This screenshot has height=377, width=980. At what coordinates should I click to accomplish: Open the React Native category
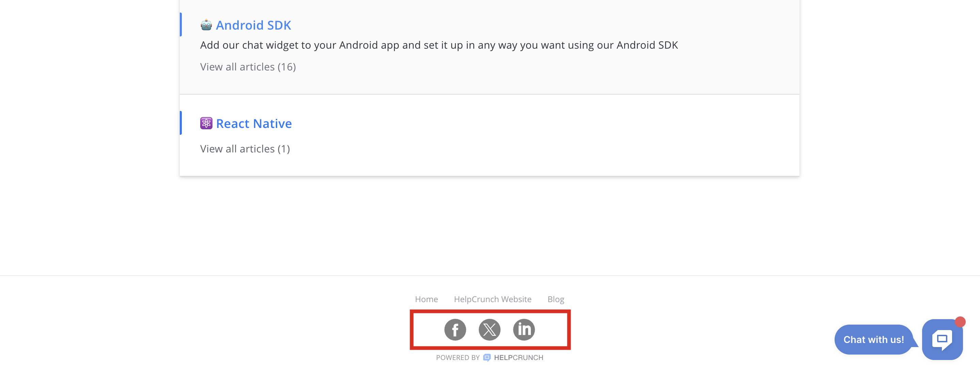tap(254, 124)
